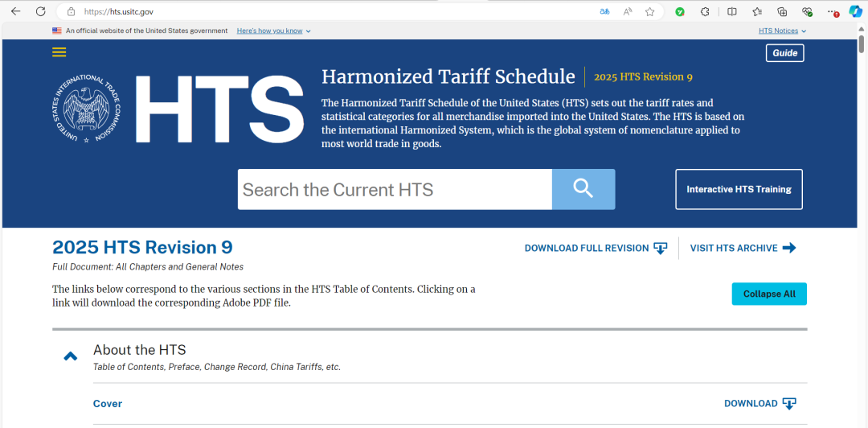This screenshot has height=428, width=868.
Task: Toggle split screen view icon
Action: [x=732, y=11]
